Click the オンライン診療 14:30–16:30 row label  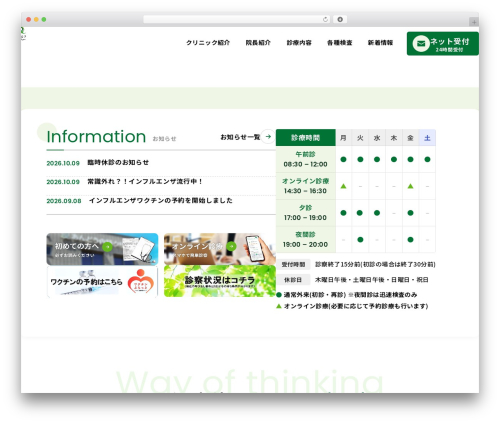(x=306, y=186)
